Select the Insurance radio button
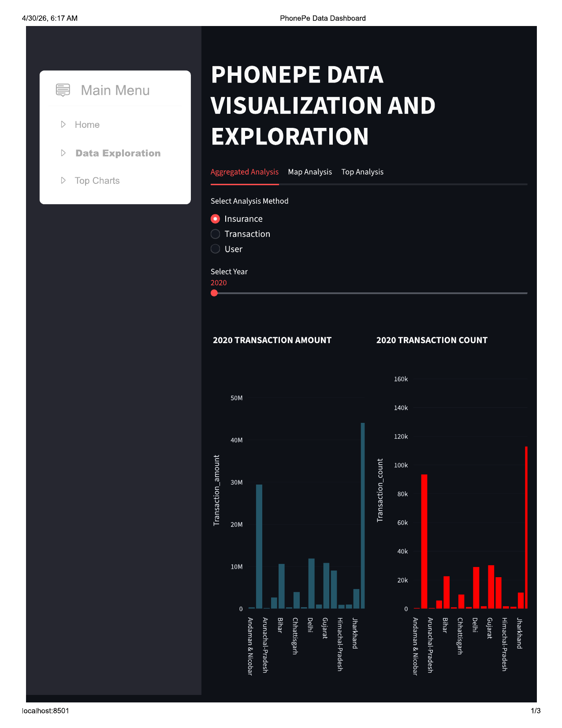This screenshot has width=562, height=728. [x=215, y=219]
